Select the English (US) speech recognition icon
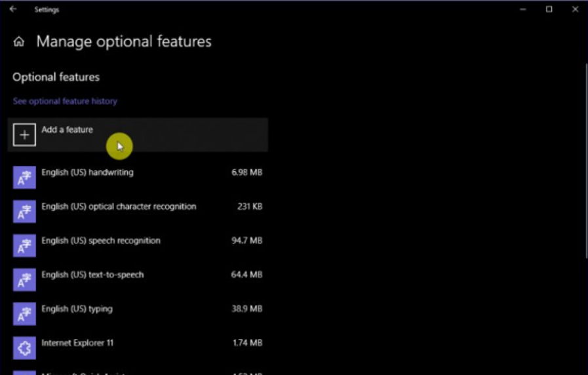Screen dimensions: 588x375 [24, 246]
